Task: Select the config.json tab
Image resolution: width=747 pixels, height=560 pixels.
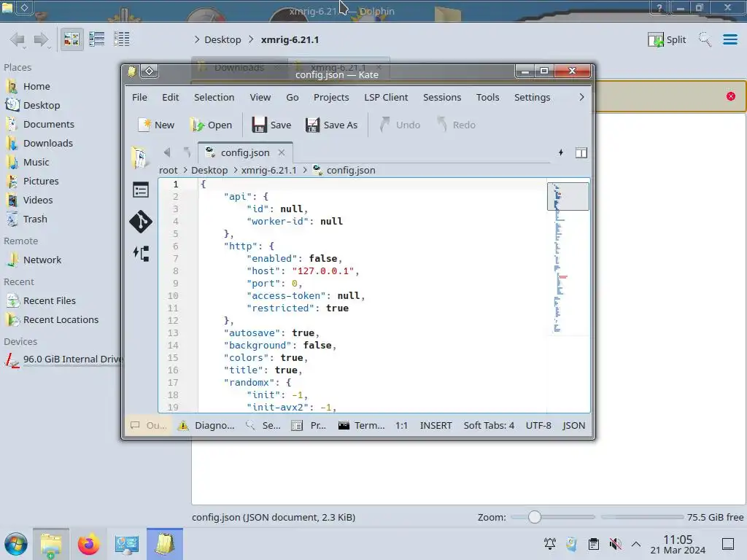Action: [x=245, y=153]
